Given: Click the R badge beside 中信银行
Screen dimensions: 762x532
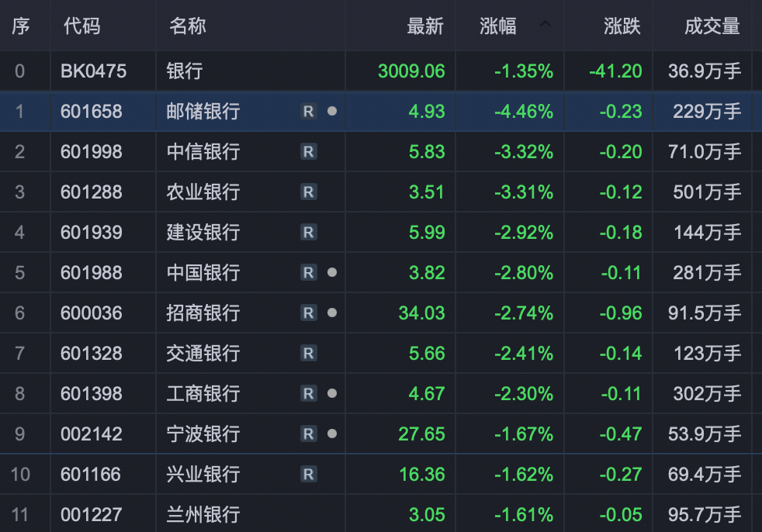Looking at the screenshot, I should point(309,152).
